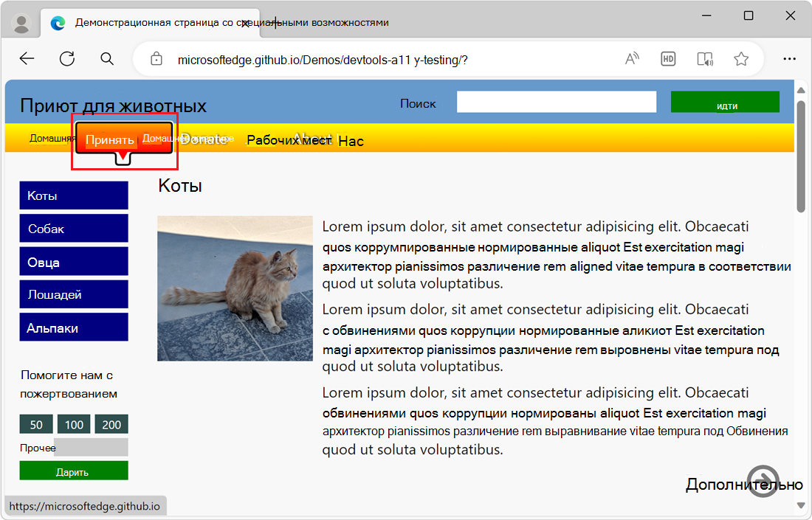Viewport: 812px width, 520px height.
Task: Open the browser settings menu (three dots)
Action: (x=789, y=58)
